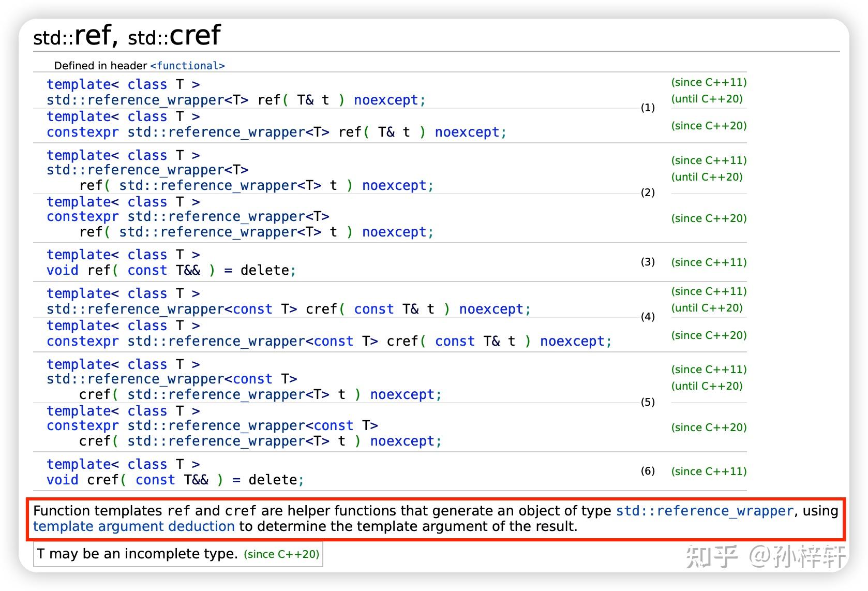Select overload number (3) marker
Image resolution: width=868 pixels, height=591 pixels.
tap(648, 262)
